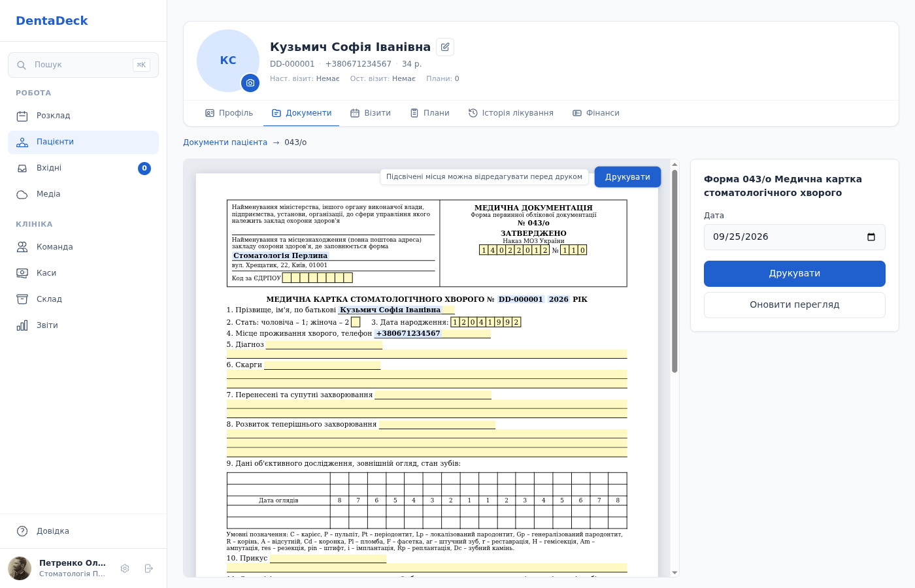Click the cash register icon beside Каси
The height and width of the screenshot is (588, 915).
click(x=22, y=273)
